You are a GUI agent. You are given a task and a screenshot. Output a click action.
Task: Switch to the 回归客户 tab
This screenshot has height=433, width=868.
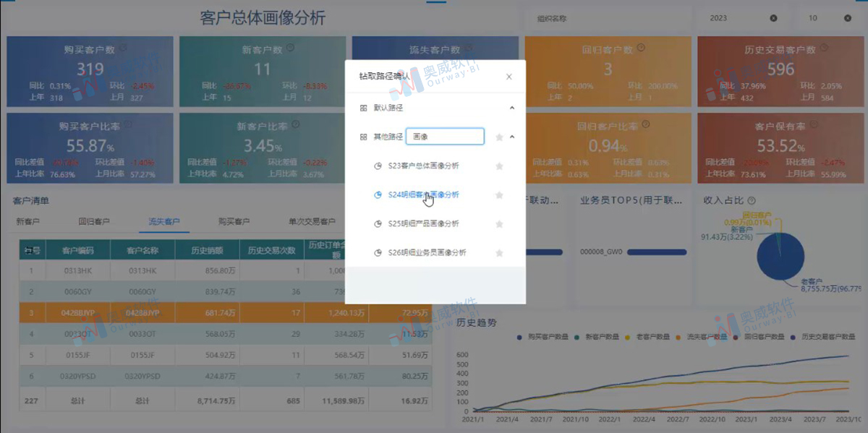(x=94, y=221)
